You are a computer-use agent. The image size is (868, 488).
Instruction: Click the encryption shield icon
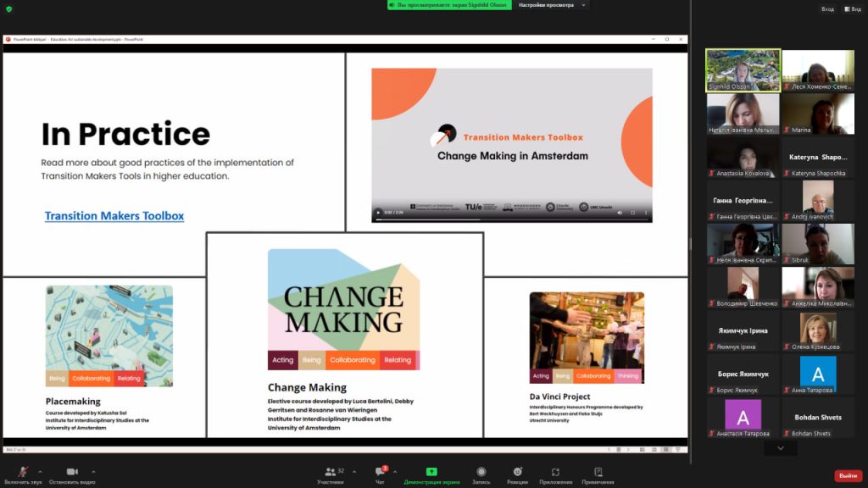(9, 8)
